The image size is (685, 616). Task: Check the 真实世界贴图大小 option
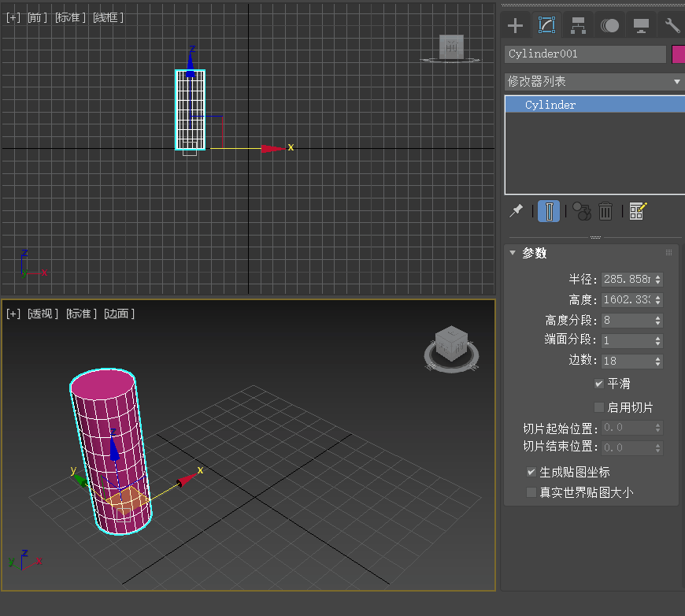531,492
